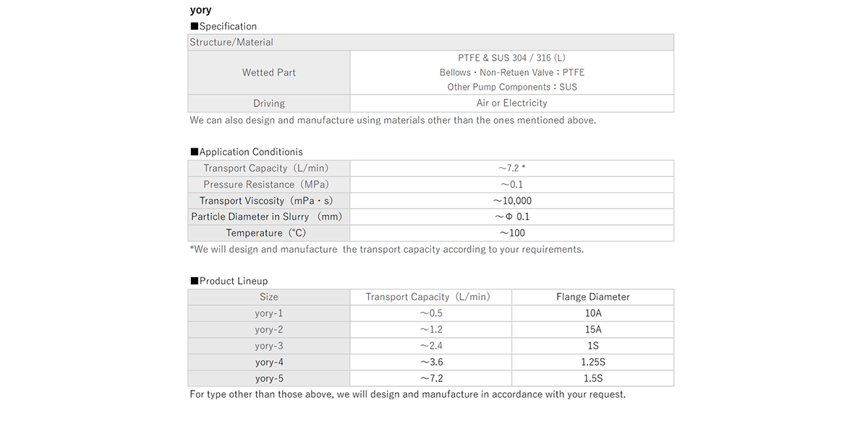Click the '15A' flange diameter cell
868x434 pixels.
point(593,330)
